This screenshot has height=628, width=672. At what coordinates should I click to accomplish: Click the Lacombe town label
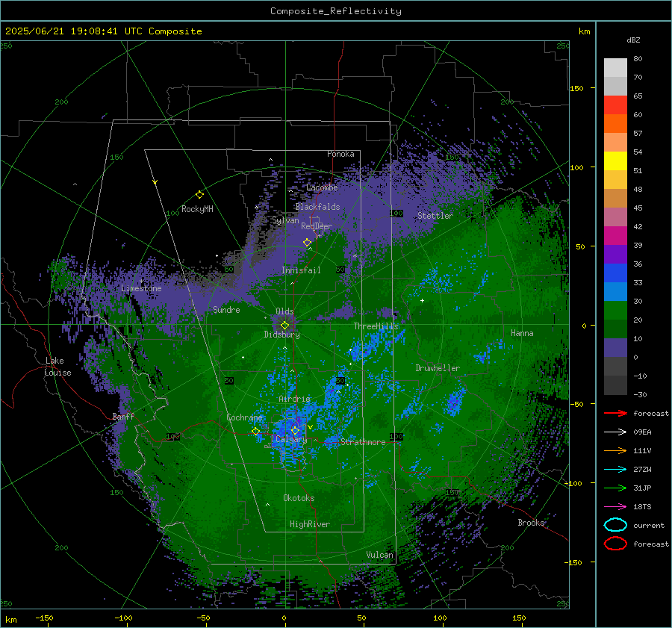(x=322, y=187)
